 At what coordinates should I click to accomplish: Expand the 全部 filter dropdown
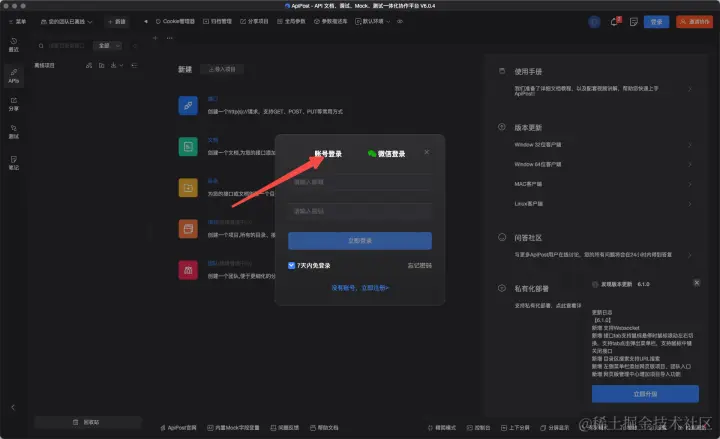tap(107, 45)
